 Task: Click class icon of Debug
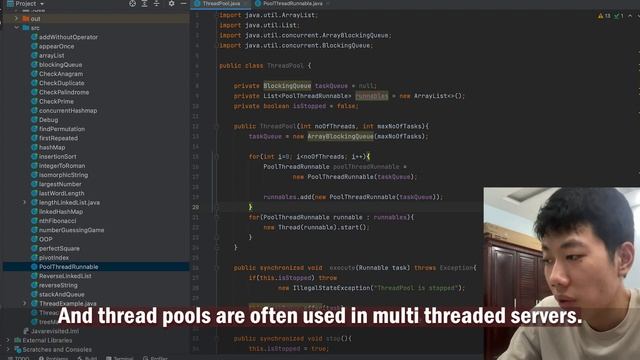click(34, 120)
